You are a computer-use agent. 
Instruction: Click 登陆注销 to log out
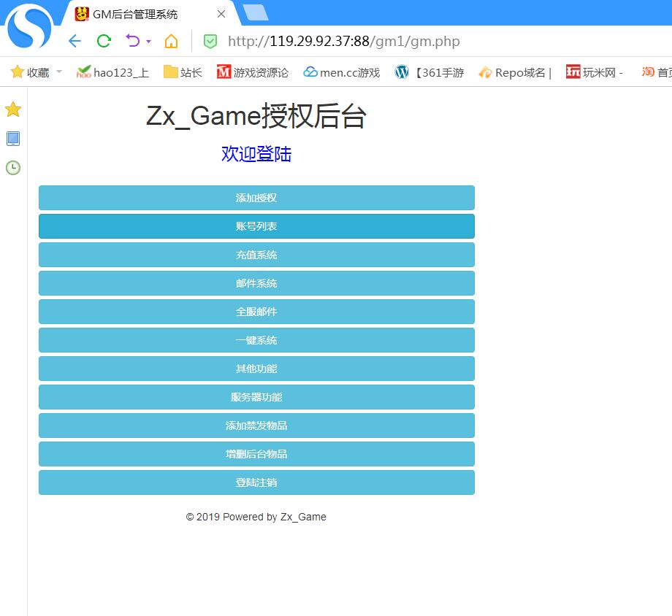256,482
